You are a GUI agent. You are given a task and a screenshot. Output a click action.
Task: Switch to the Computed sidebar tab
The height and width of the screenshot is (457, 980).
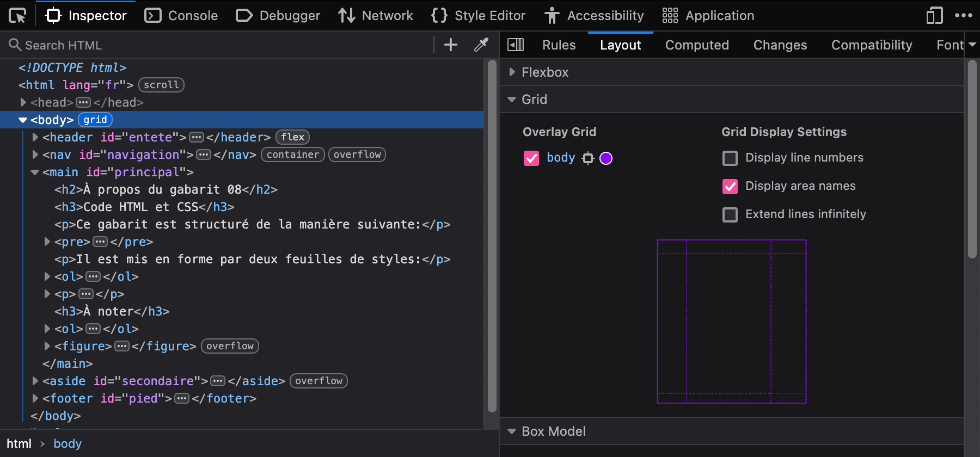tap(697, 45)
